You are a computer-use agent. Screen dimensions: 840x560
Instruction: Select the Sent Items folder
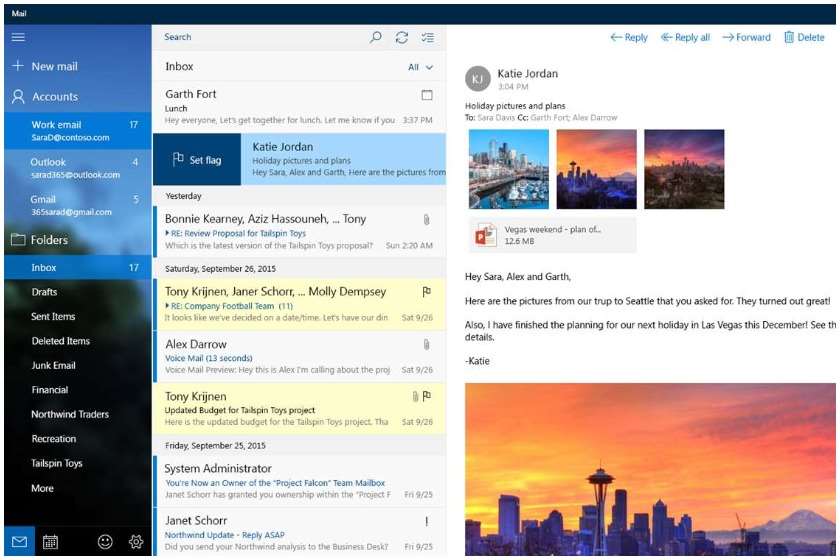tap(53, 317)
